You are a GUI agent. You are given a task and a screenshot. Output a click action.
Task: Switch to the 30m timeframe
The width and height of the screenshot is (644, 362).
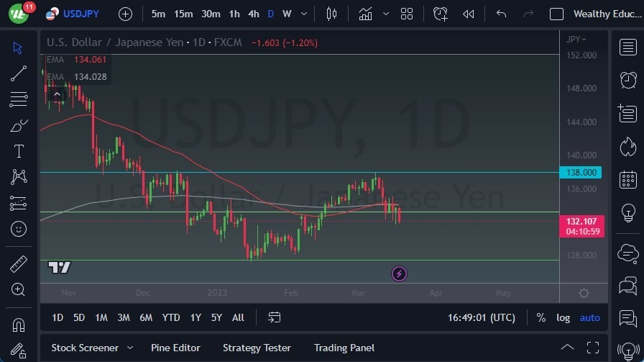tap(211, 14)
